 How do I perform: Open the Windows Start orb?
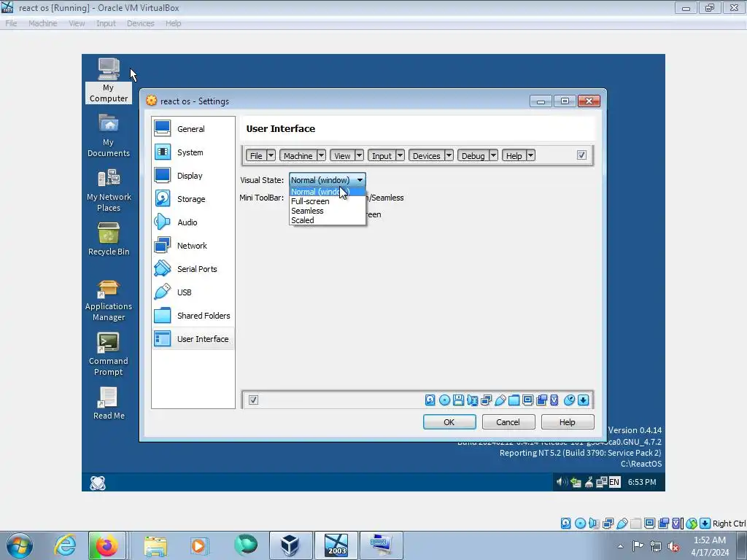pyautogui.click(x=20, y=545)
